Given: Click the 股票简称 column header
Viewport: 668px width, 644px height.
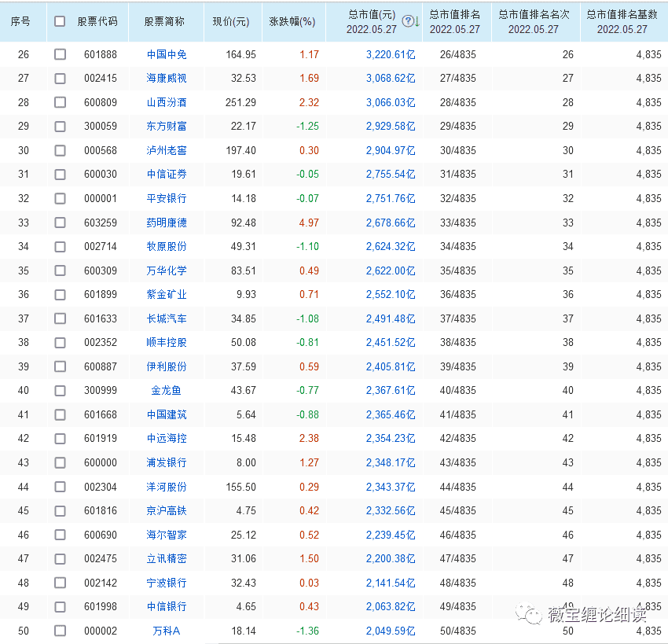Looking at the screenshot, I should [164, 21].
